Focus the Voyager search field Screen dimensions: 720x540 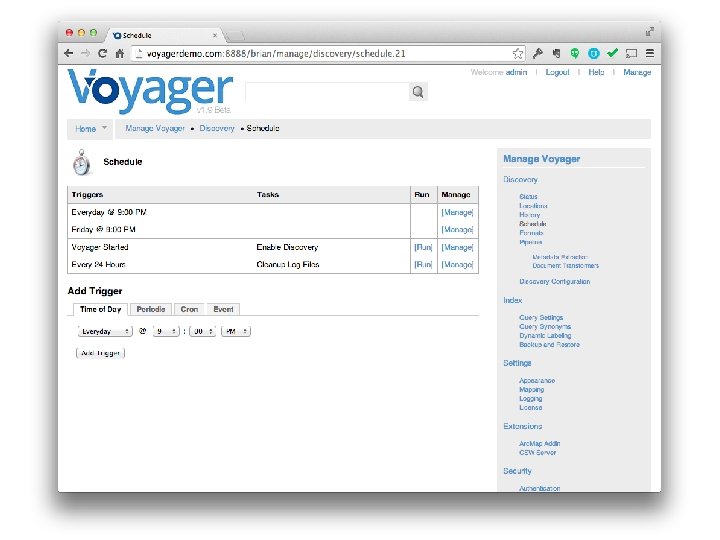pyautogui.click(x=327, y=92)
